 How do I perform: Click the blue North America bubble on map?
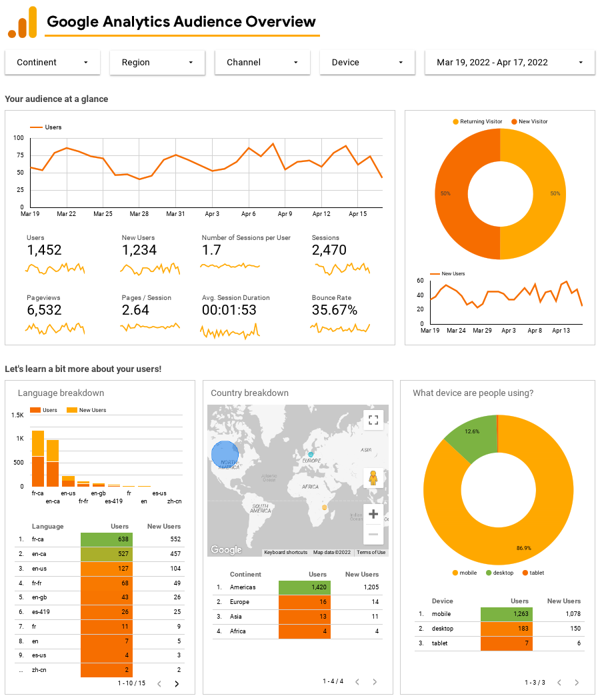[225, 454]
